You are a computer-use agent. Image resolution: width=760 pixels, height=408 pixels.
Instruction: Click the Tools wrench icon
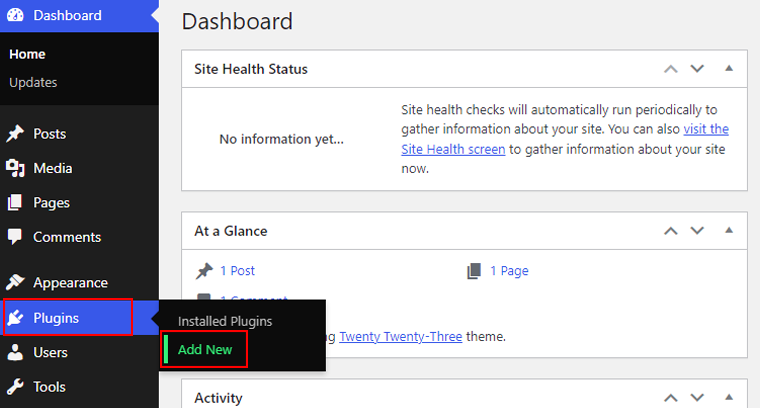[x=15, y=387]
